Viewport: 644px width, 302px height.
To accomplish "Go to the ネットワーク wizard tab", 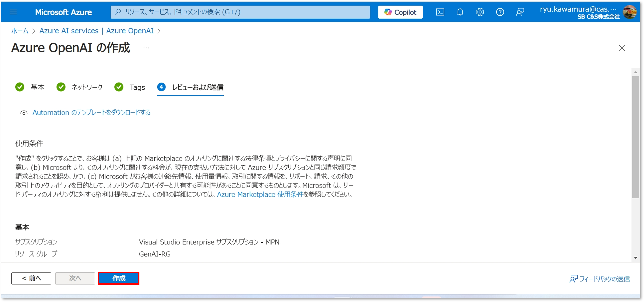I will 87,87.
